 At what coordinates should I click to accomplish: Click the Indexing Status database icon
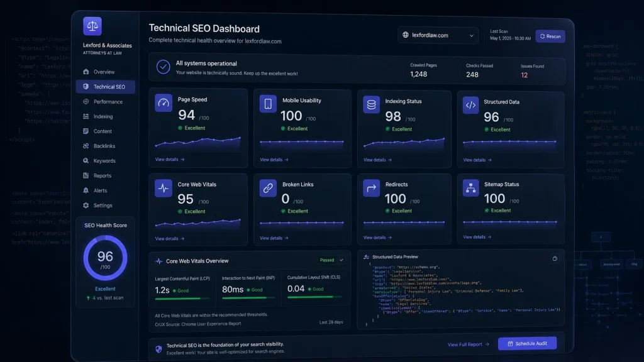371,105
